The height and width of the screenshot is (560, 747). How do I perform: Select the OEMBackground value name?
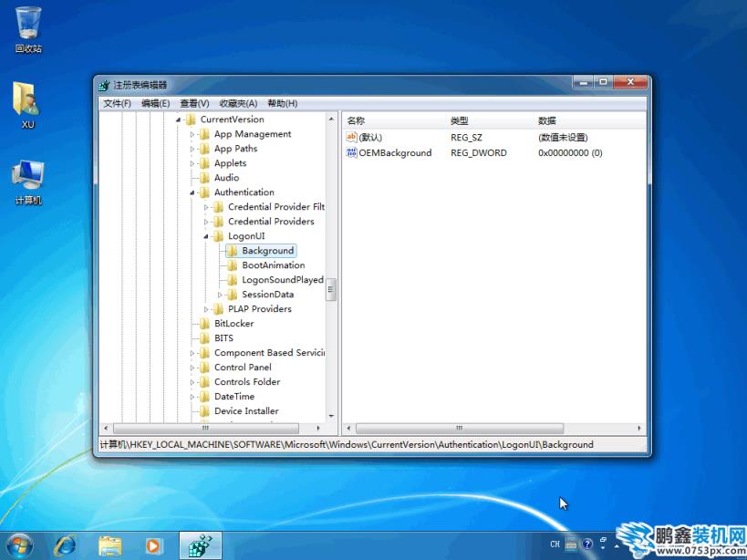395,153
